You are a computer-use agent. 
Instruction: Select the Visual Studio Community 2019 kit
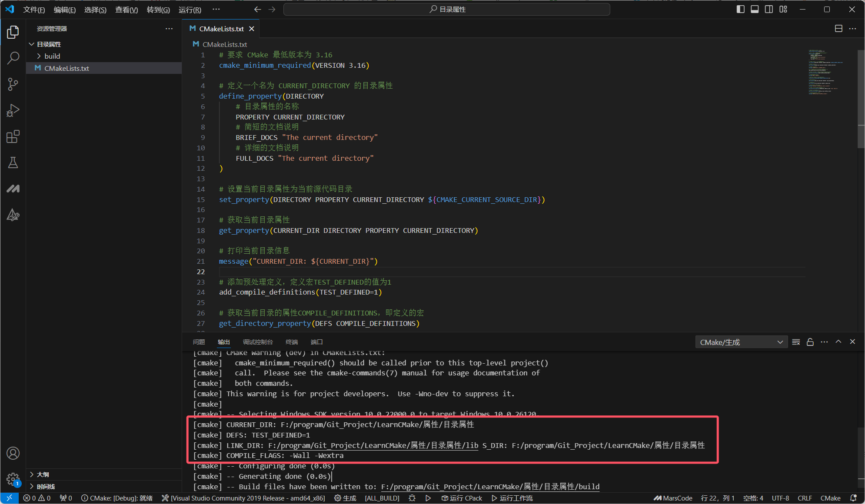[x=243, y=498]
